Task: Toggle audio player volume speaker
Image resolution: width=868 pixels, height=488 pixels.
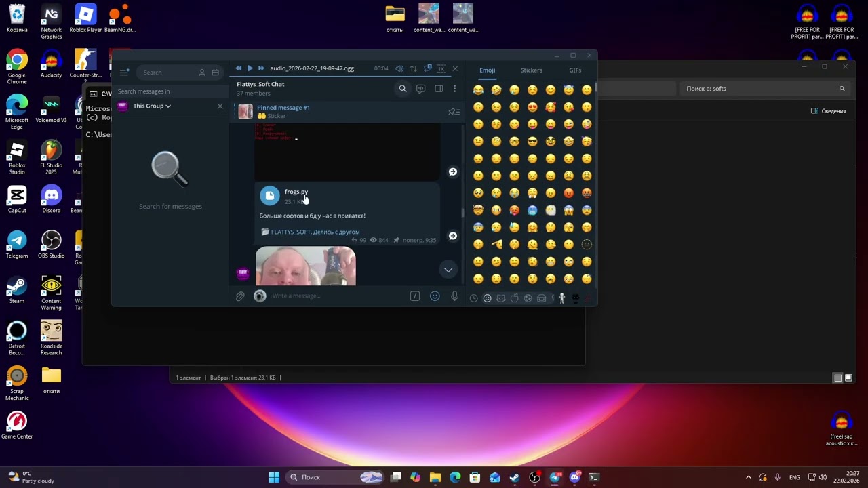Action: point(399,68)
